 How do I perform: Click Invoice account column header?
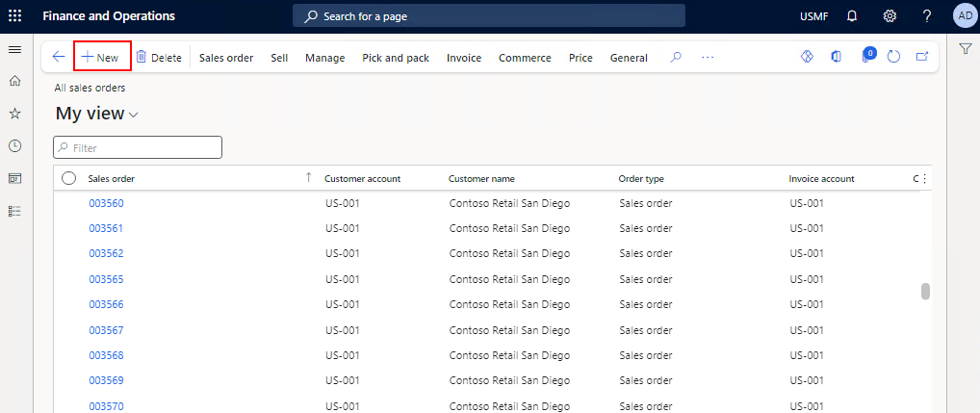tap(821, 179)
